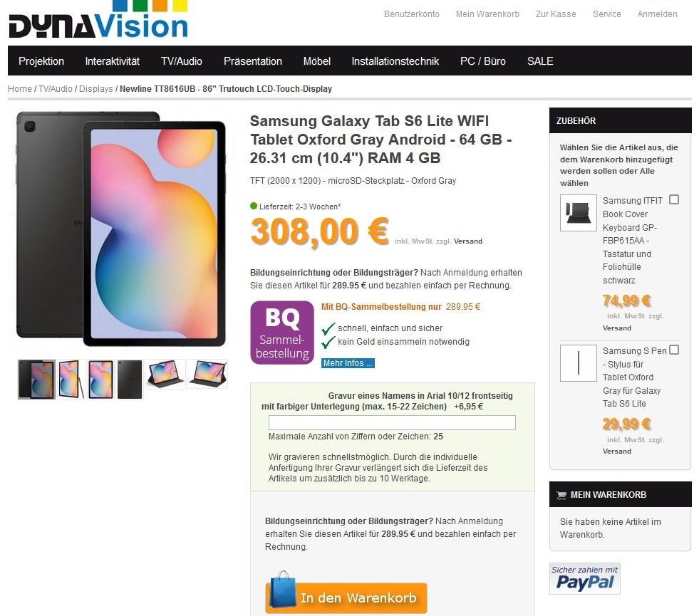This screenshot has height=616, width=699.
Task: Check the Samsung S Pen accessory checkbox
Action: (x=674, y=350)
